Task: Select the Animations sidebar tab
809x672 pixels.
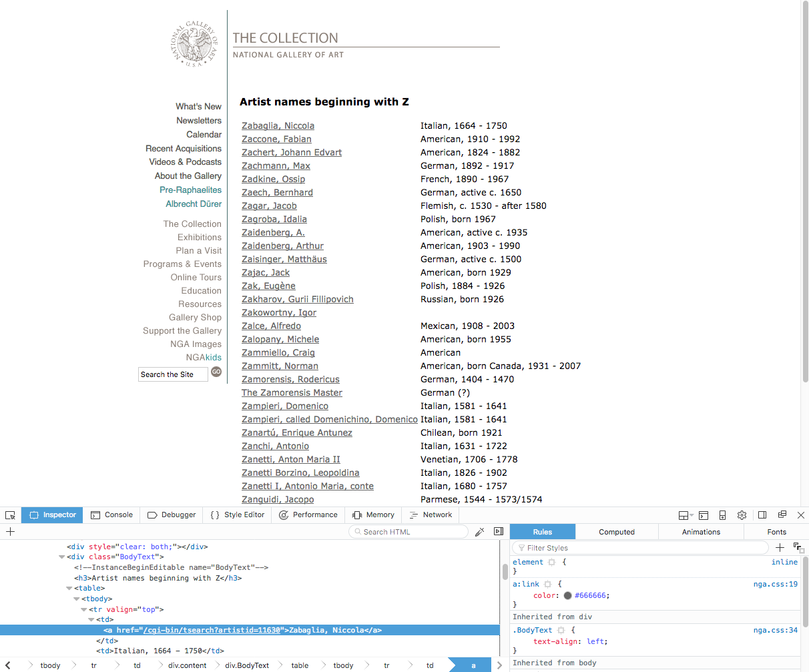Action: [x=701, y=532]
